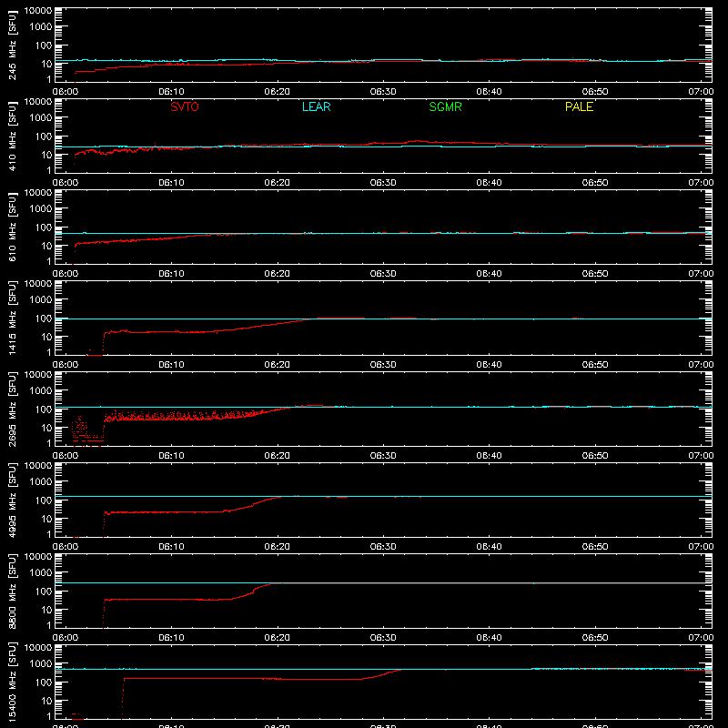Select the 245 MHz [SFU] axis title
This screenshot has height=728, width=728.
(12, 45)
